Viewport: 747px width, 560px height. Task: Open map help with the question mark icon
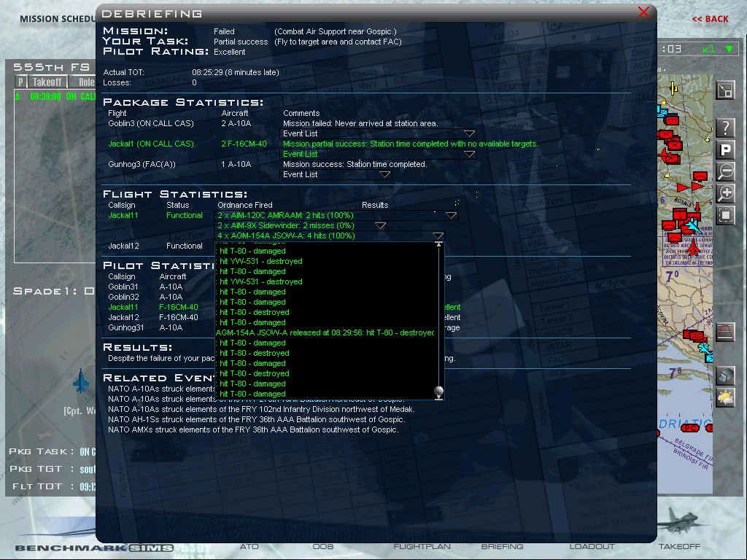726,128
